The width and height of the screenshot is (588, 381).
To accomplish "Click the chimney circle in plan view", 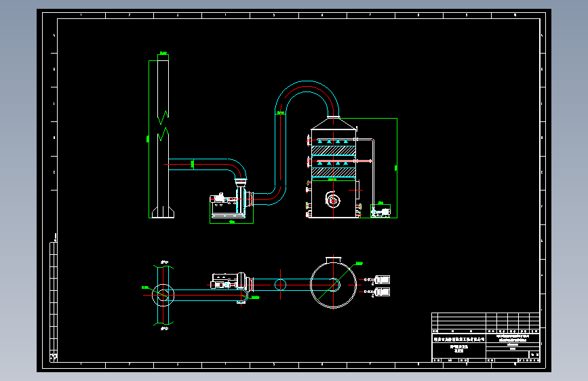I will click(163, 295).
